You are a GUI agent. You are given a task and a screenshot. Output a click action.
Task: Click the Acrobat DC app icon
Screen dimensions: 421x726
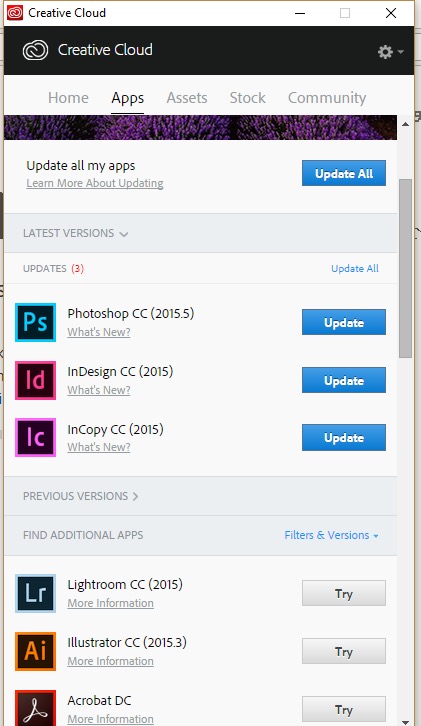[x=35, y=708]
